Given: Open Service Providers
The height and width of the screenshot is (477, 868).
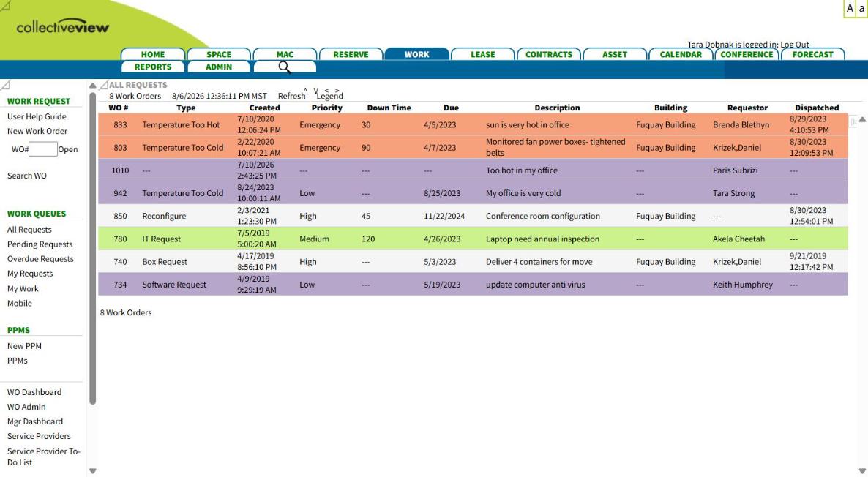Looking at the screenshot, I should click(39, 436).
